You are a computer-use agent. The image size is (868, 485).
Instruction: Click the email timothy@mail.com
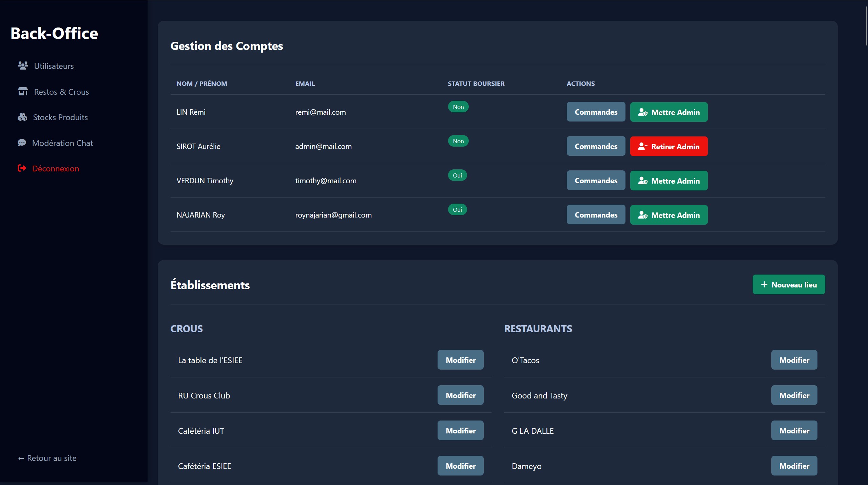(x=326, y=181)
